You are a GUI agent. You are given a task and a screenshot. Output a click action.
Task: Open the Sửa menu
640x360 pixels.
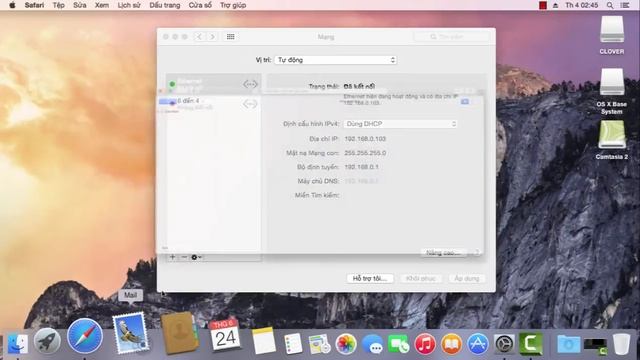[80, 5]
